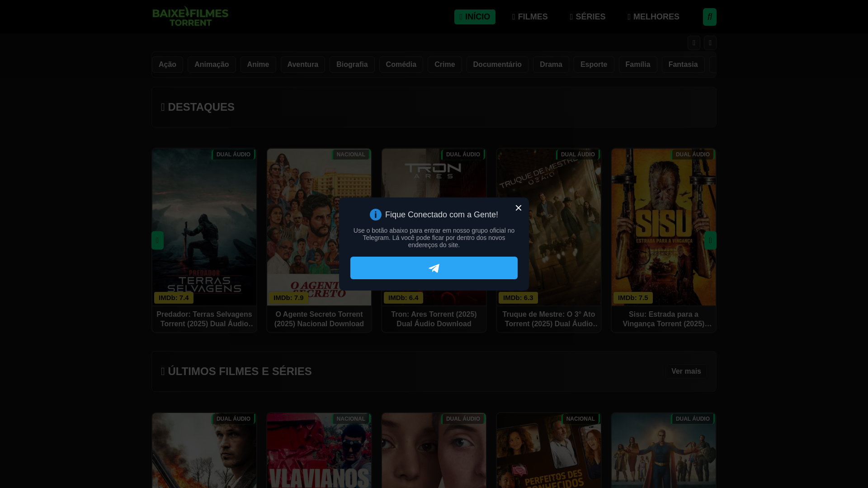The height and width of the screenshot is (488, 868).
Task: Click ÚLTIMOS FILMES E SÉRIES heading
Action: tap(236, 371)
